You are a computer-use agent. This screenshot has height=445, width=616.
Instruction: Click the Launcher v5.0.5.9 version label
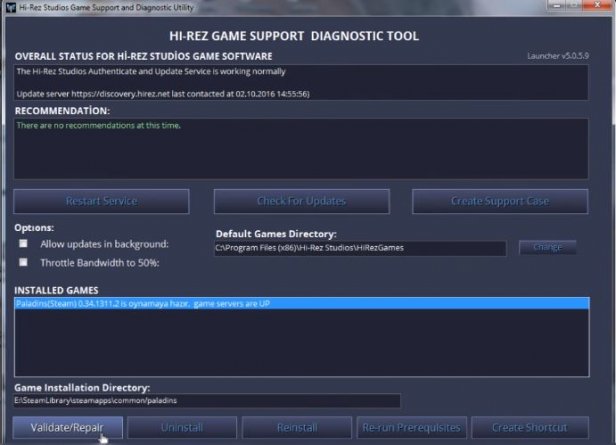coord(558,56)
